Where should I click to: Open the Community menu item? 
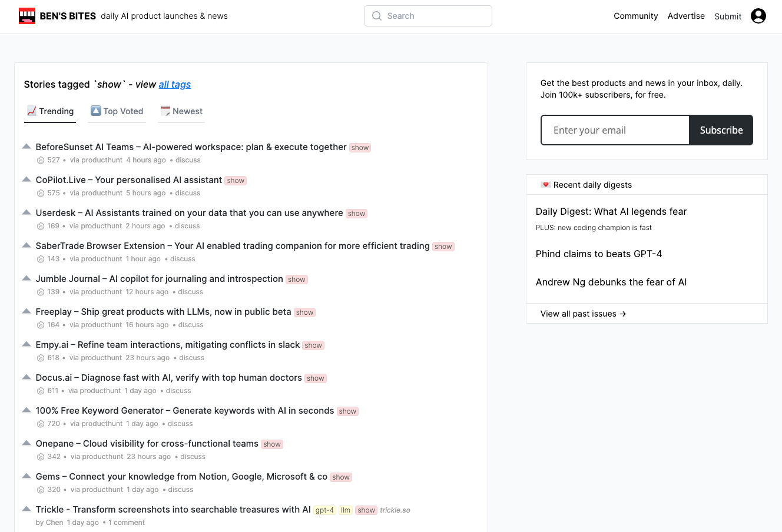coord(636,16)
